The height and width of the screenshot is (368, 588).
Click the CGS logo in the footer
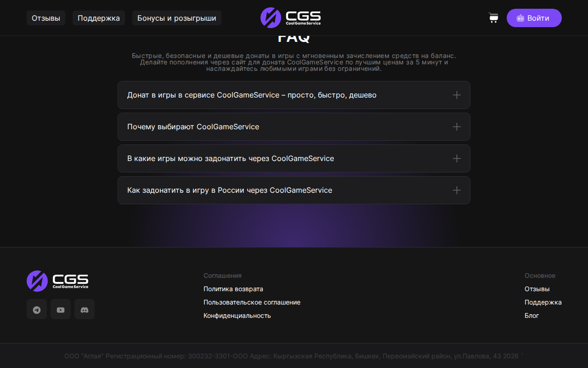click(x=57, y=281)
